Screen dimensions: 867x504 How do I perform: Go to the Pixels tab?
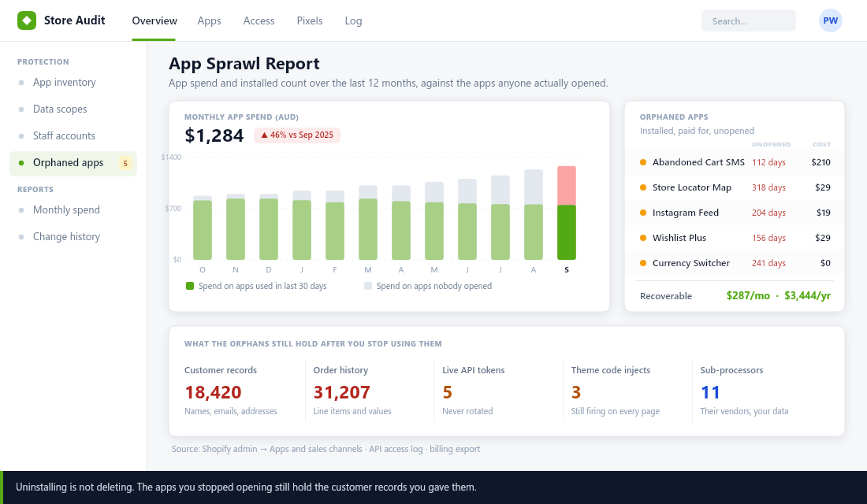pos(310,20)
